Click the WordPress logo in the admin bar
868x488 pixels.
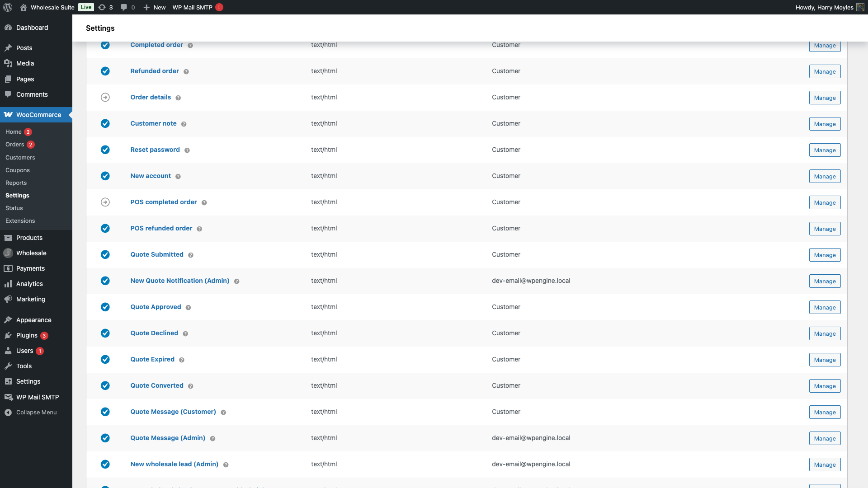click(7, 7)
